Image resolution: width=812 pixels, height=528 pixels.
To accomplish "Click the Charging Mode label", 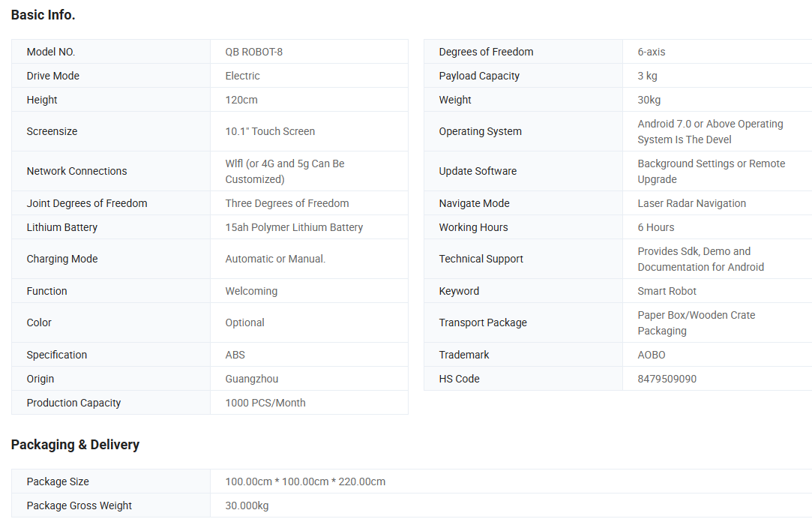I will click(62, 259).
